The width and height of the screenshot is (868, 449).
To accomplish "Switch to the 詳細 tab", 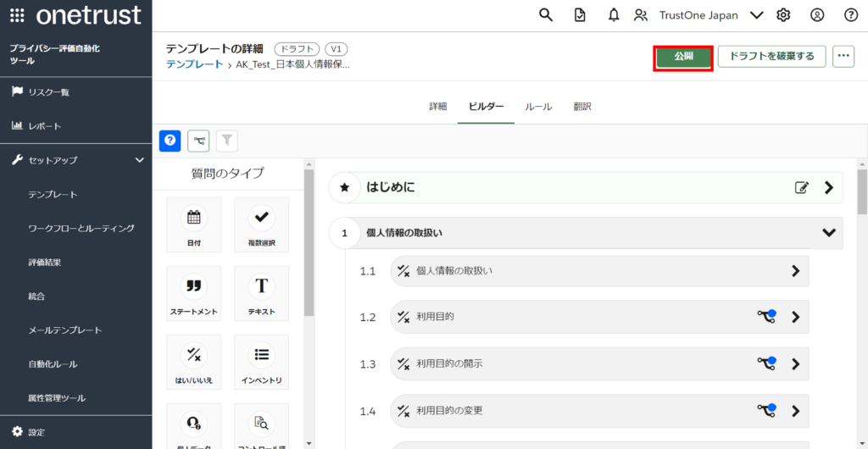I will coord(438,107).
